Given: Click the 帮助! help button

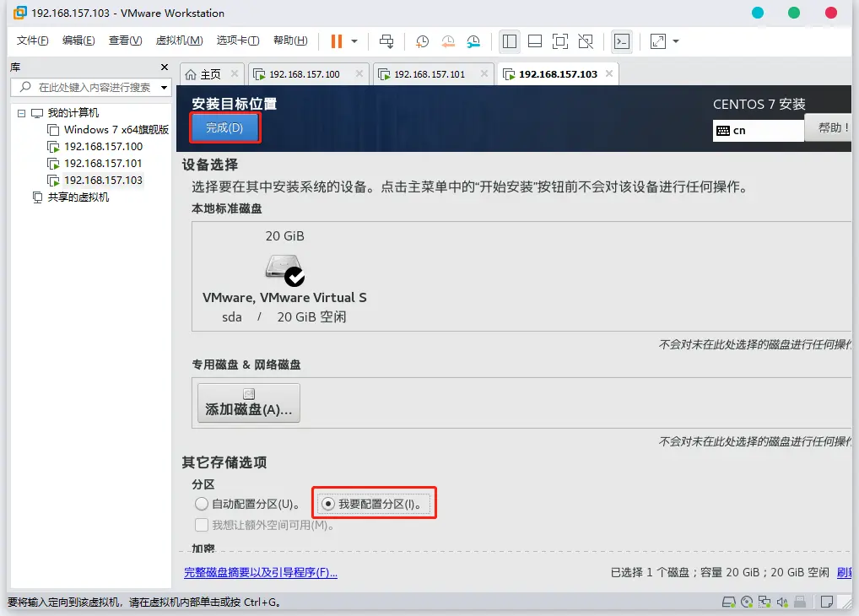Looking at the screenshot, I should (829, 127).
